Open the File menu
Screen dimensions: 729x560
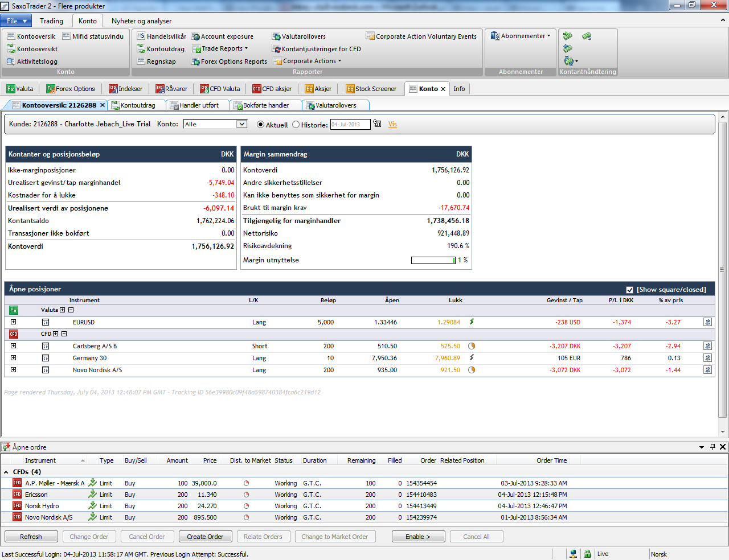[16, 21]
